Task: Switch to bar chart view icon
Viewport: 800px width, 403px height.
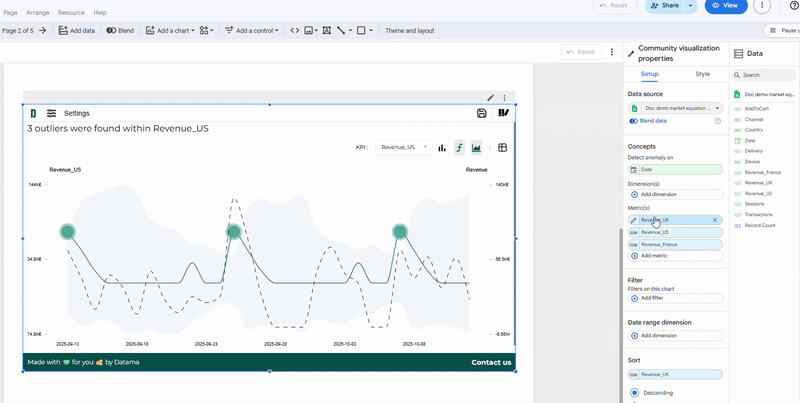Action: 442,148
